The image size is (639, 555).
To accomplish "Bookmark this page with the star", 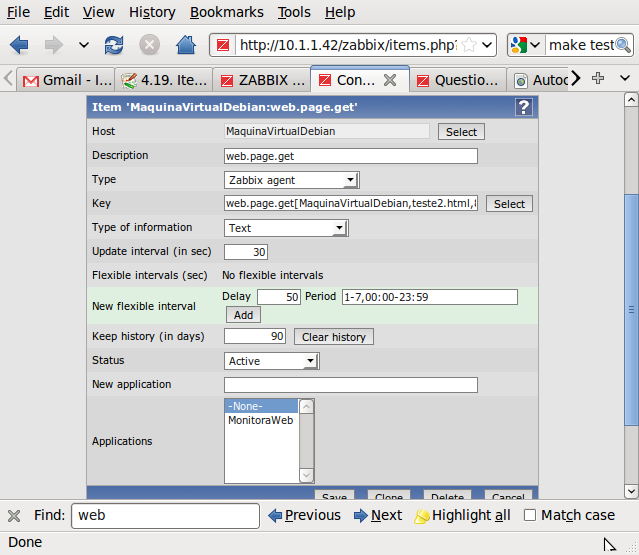I will (x=469, y=45).
